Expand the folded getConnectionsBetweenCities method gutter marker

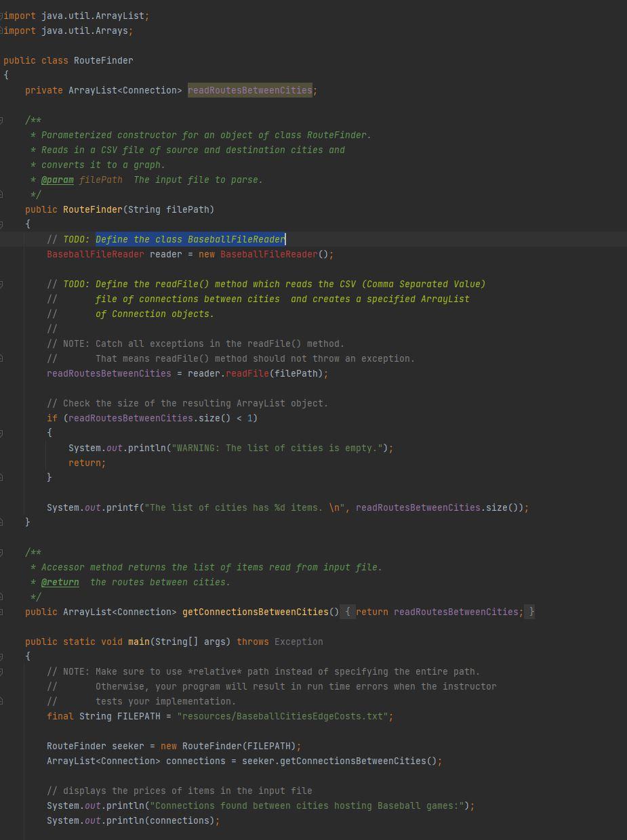1,612
